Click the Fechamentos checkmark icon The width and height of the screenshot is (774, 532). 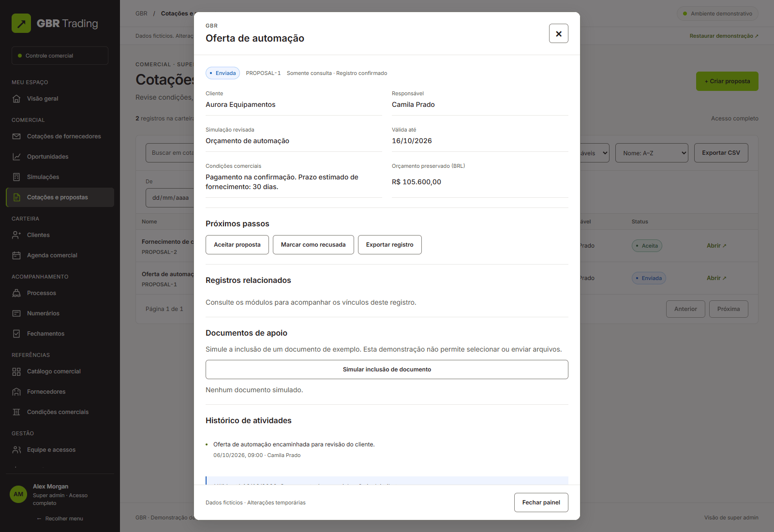coord(16,334)
